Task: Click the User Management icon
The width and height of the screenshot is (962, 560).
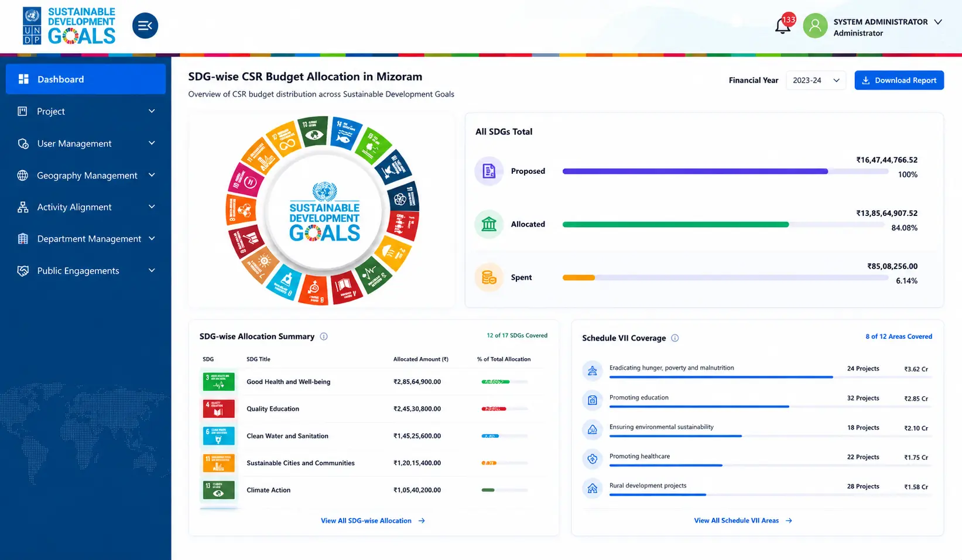Action: coord(23,143)
